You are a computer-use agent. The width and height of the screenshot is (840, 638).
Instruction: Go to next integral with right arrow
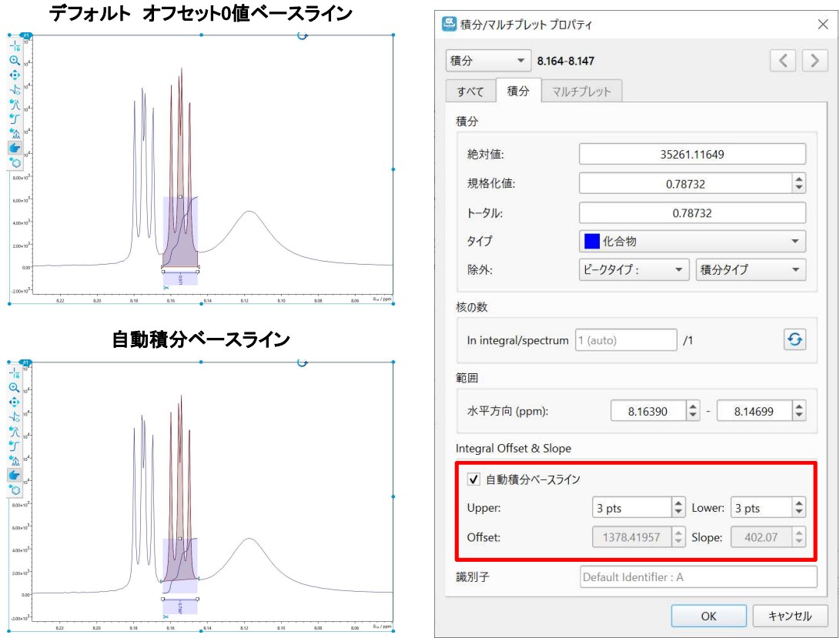tap(815, 61)
